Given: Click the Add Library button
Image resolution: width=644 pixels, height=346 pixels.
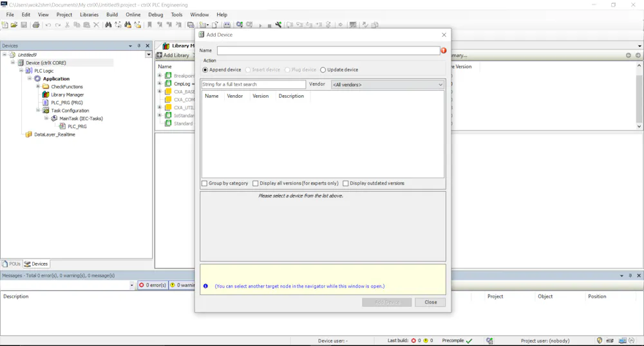Looking at the screenshot, I should [173, 55].
